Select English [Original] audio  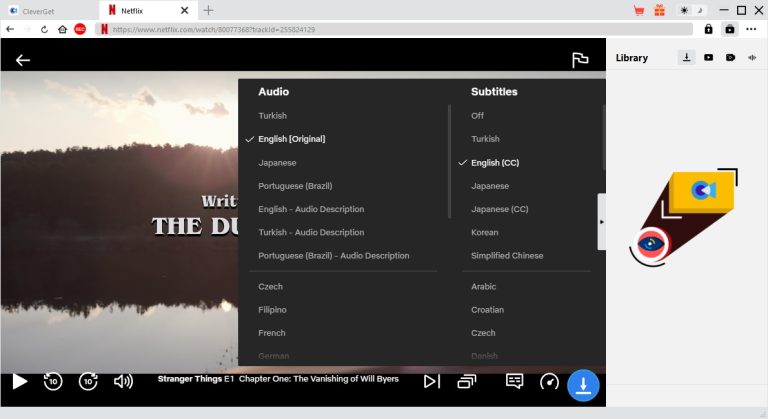[291, 139]
